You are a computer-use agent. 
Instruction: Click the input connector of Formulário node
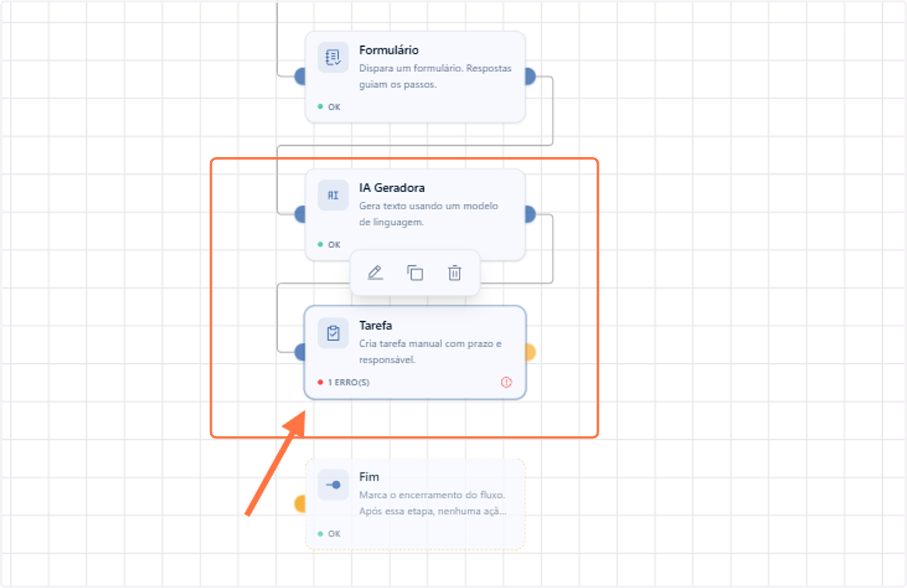301,76
